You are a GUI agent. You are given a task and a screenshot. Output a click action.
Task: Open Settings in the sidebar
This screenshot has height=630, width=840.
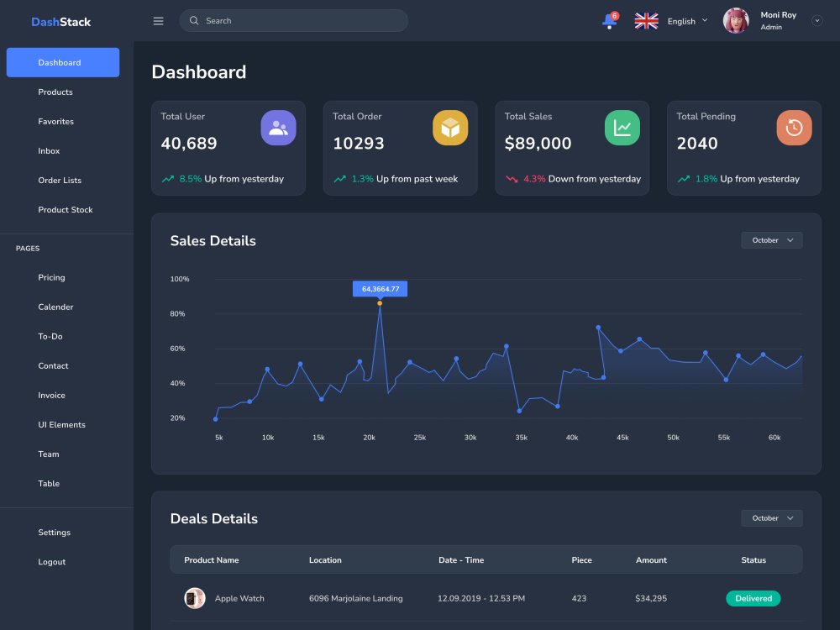[x=54, y=533]
